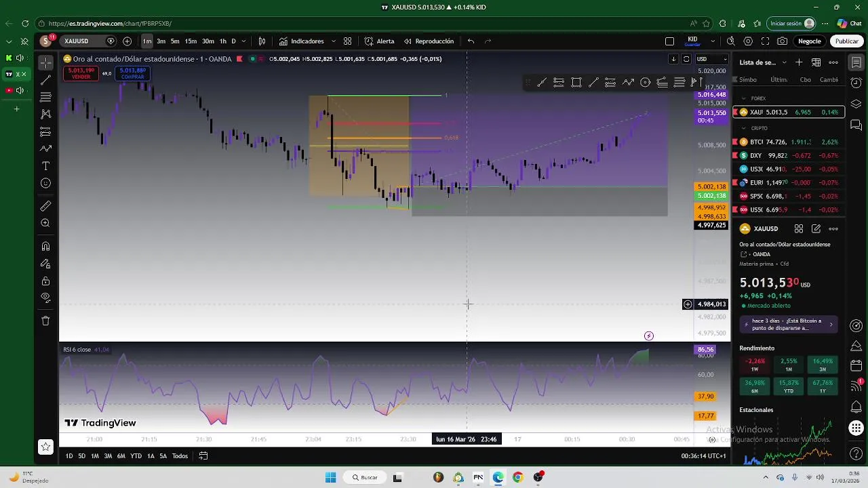Select the DXY row in watchlist
868x488 pixels.
click(789, 155)
